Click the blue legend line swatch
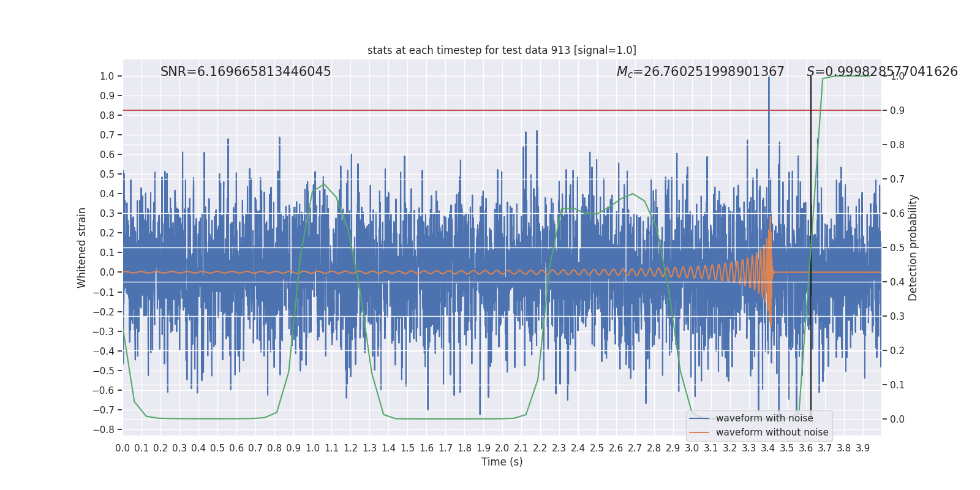The width and height of the screenshot is (980, 490). [x=699, y=418]
